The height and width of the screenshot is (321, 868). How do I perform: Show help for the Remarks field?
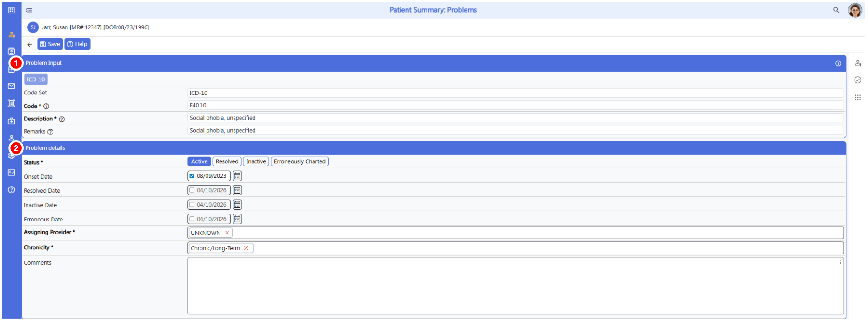[x=50, y=132]
